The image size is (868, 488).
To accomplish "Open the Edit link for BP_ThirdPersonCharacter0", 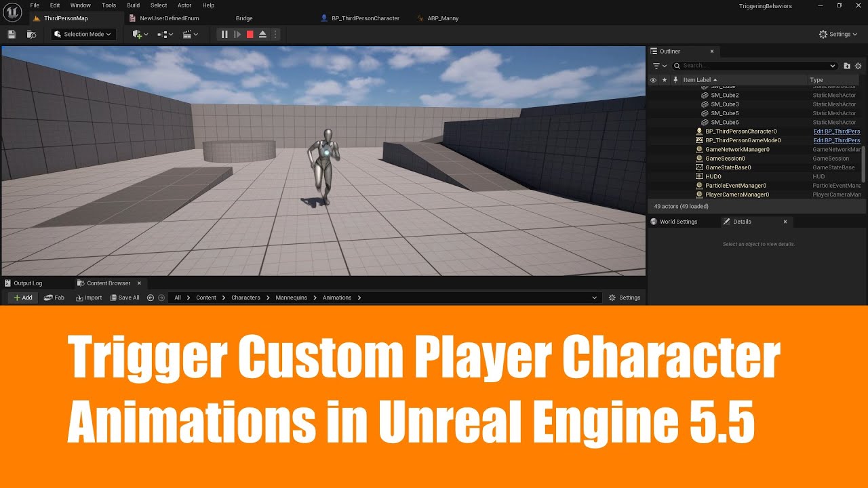I will (837, 131).
